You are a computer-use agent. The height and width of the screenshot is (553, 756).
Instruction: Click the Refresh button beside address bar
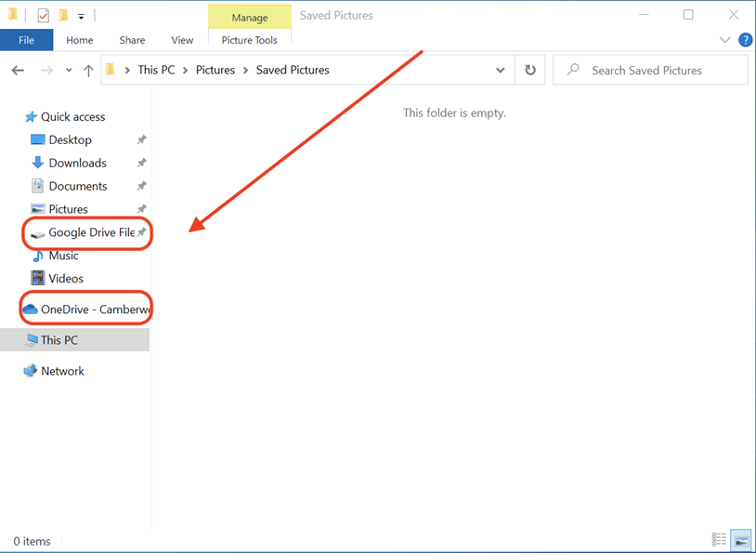click(x=530, y=71)
